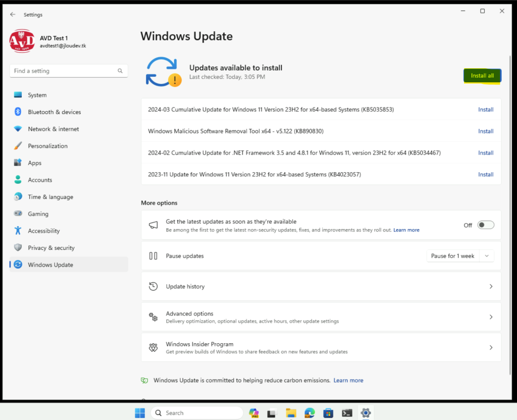Open Copilot from the taskbar
The width and height of the screenshot is (517, 420).
point(253,413)
